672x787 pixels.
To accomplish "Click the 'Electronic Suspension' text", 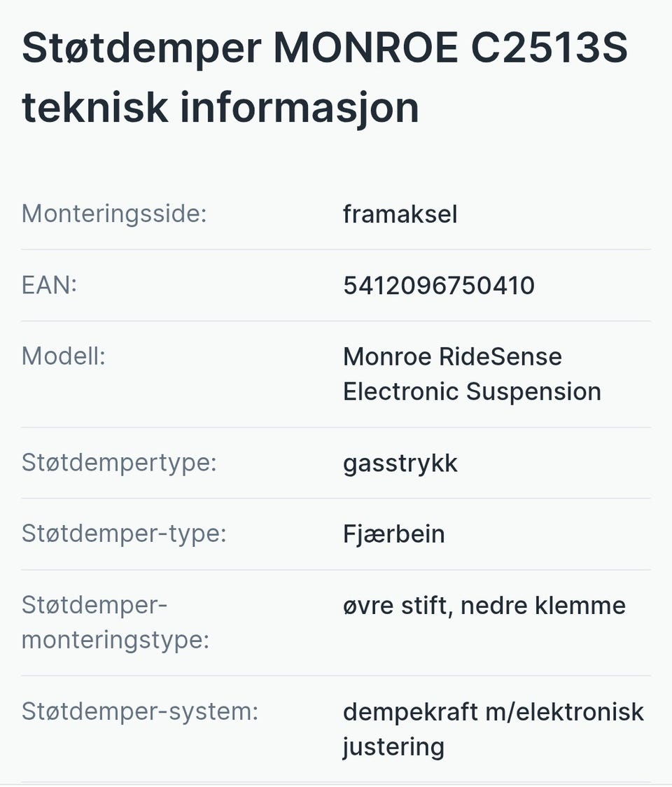I will (472, 391).
